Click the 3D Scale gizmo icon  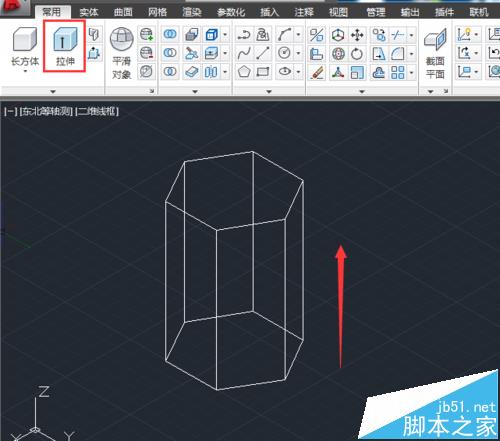click(338, 72)
